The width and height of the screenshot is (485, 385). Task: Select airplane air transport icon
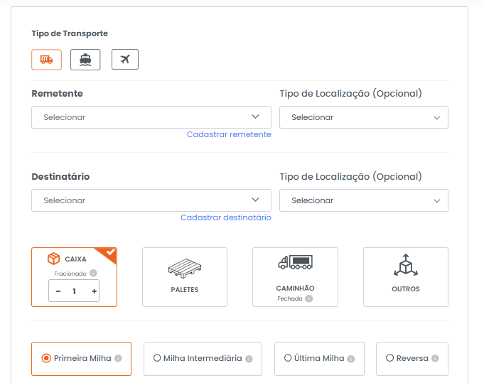coord(125,60)
